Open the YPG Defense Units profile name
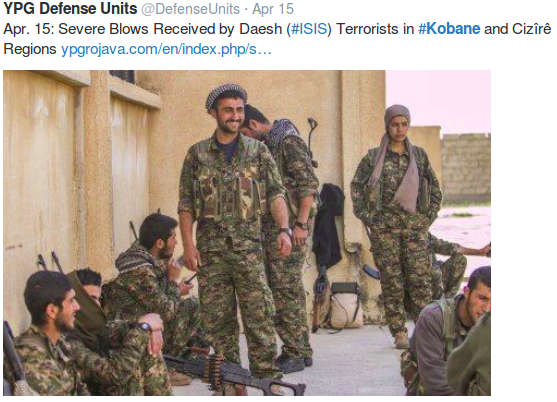 (70, 9)
